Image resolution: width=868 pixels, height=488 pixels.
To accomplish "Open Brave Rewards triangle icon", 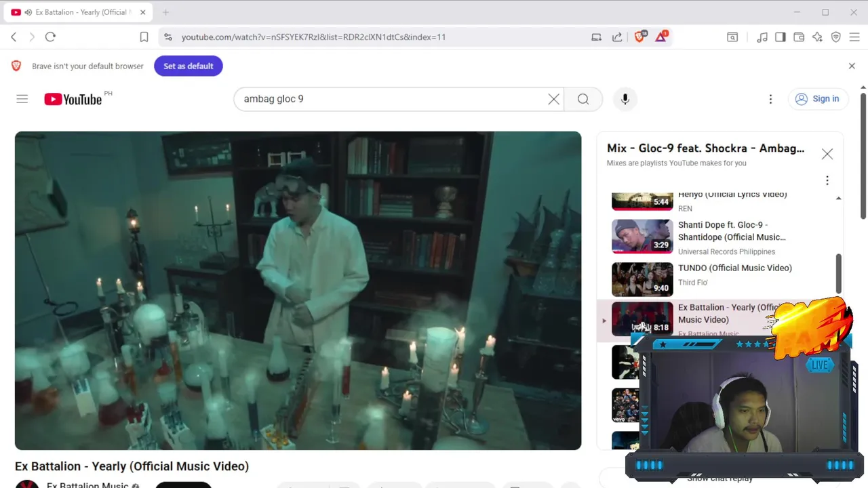I will (x=661, y=37).
